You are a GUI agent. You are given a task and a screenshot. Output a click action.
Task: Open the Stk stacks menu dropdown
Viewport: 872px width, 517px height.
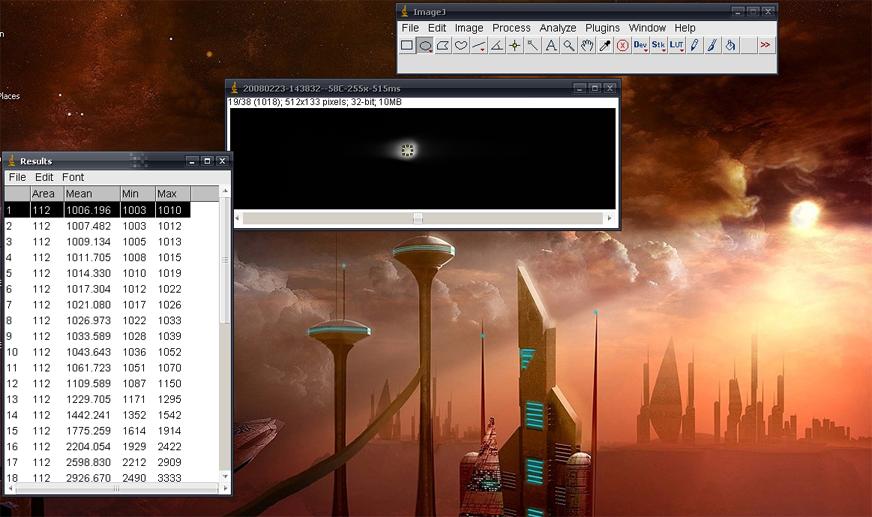658,45
